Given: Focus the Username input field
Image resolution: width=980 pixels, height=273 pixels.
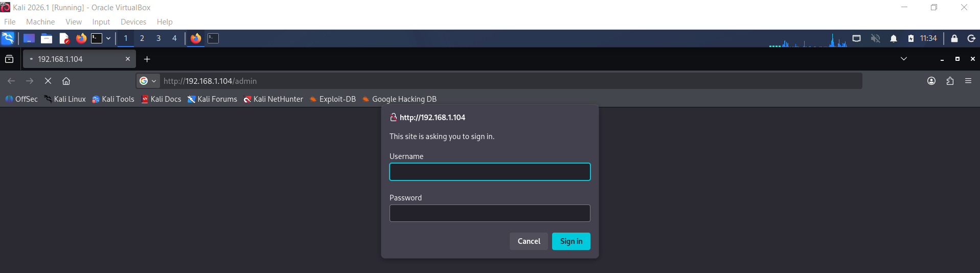Looking at the screenshot, I should (x=490, y=172).
